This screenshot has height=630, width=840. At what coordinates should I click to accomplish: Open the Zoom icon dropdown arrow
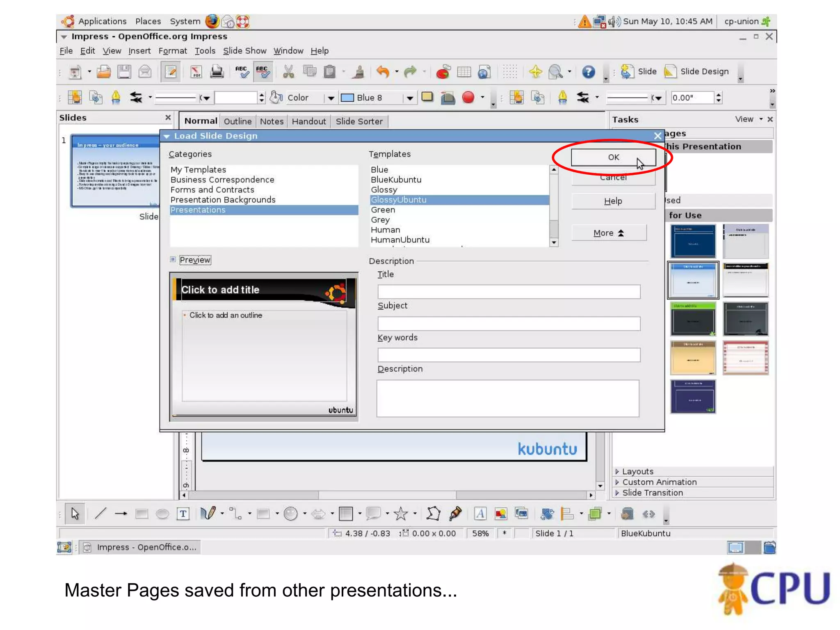tap(569, 72)
